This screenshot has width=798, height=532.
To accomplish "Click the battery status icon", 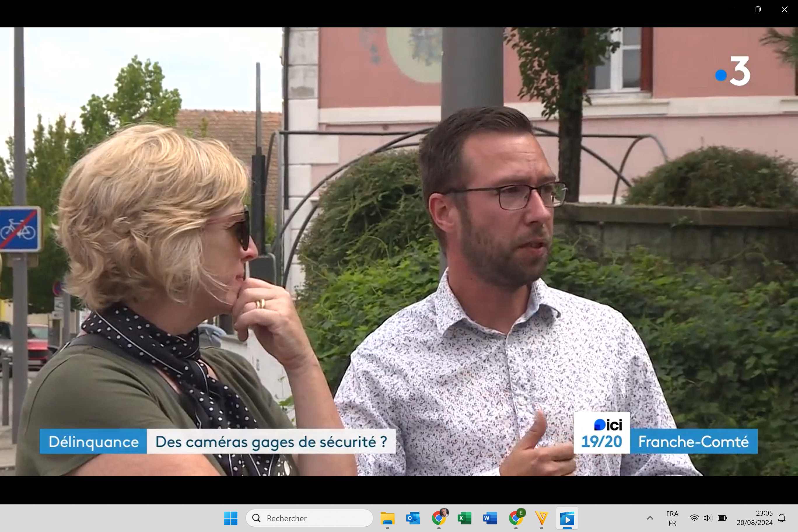I will [x=722, y=518].
